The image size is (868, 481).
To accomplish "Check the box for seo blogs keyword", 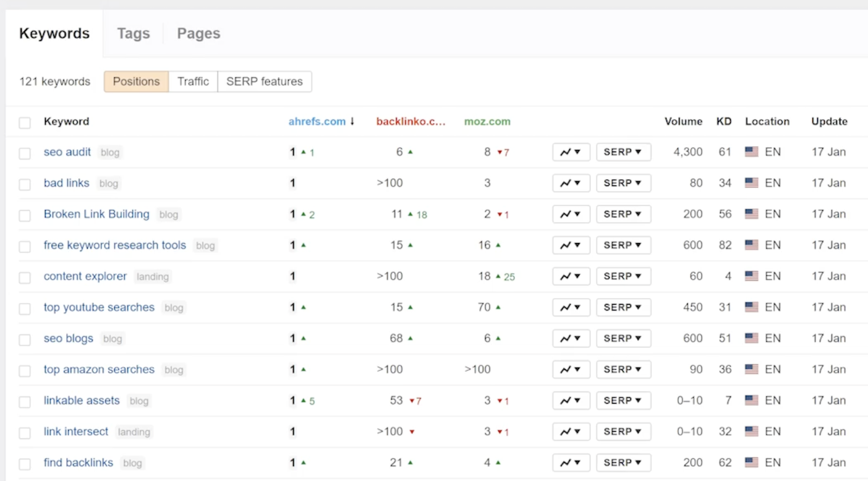I will [x=25, y=339].
